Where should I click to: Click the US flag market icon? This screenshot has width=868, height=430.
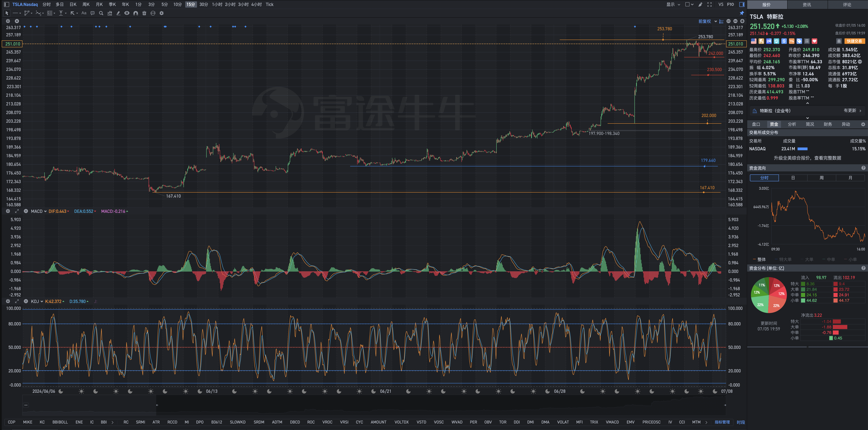[753, 41]
